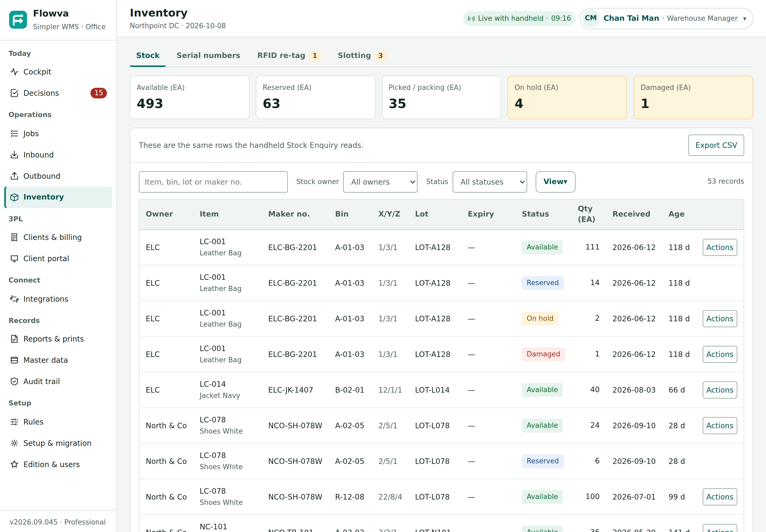
Task: Click the Live with handheld status pill
Action: (x=519, y=19)
